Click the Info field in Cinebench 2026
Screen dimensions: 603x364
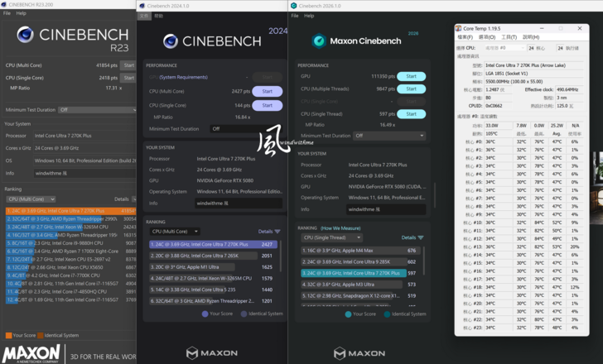(385, 210)
